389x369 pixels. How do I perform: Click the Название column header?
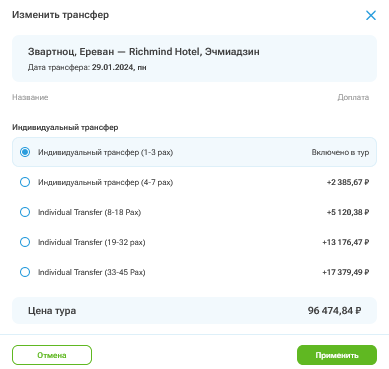30,97
